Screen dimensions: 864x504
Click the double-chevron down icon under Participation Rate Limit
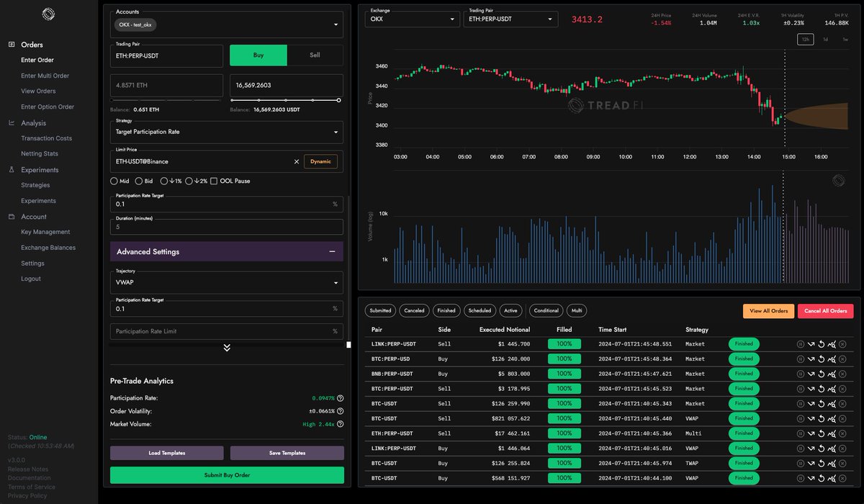coord(227,347)
